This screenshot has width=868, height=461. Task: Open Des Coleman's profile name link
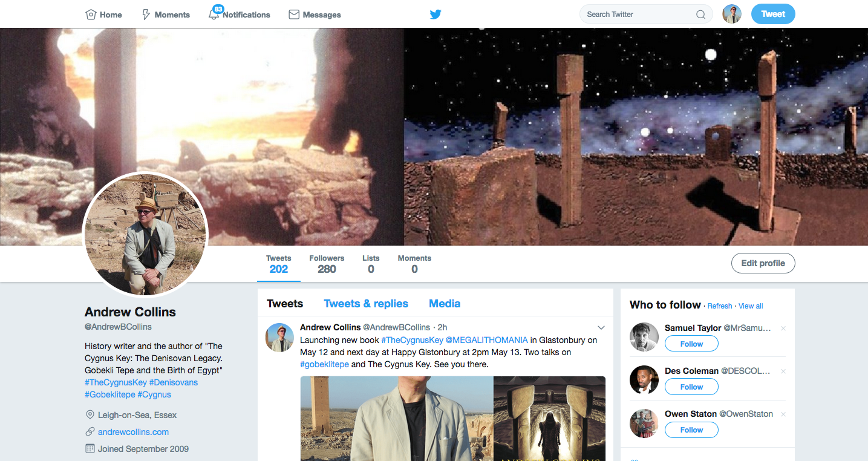tap(691, 371)
